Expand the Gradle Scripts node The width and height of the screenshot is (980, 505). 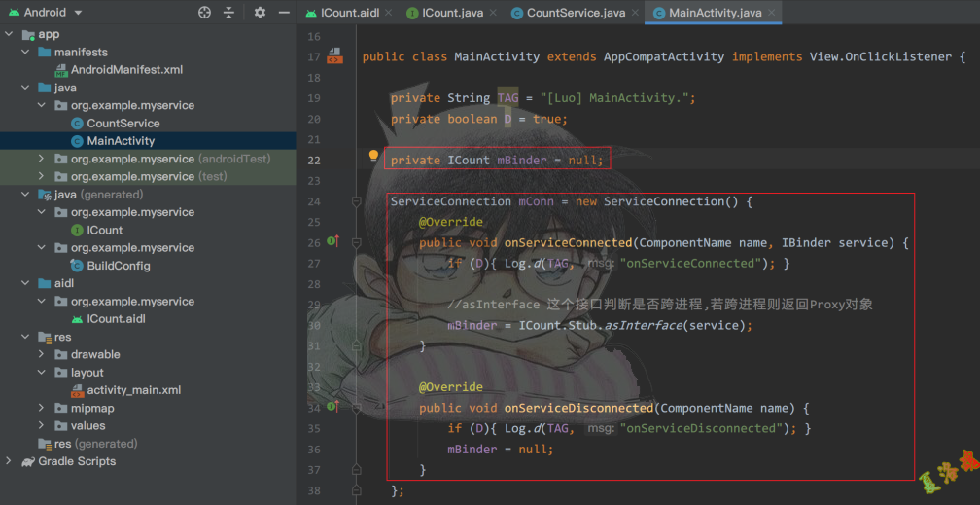[9, 461]
